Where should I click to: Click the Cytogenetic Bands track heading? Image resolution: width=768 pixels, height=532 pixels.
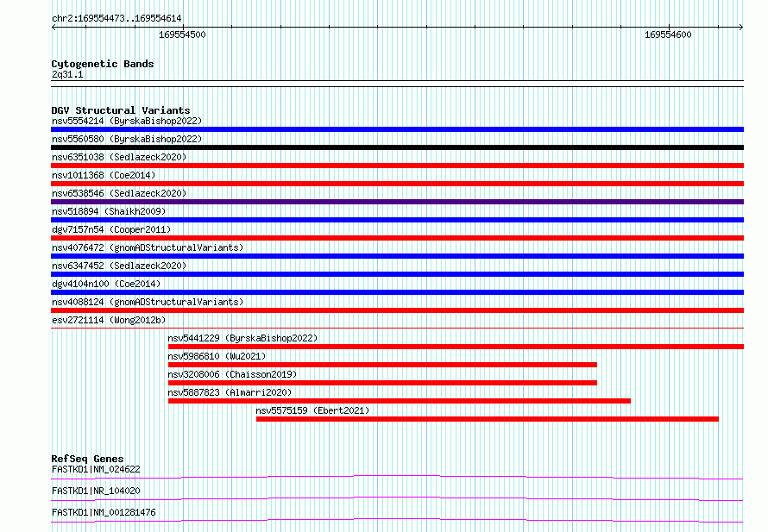[x=103, y=64]
